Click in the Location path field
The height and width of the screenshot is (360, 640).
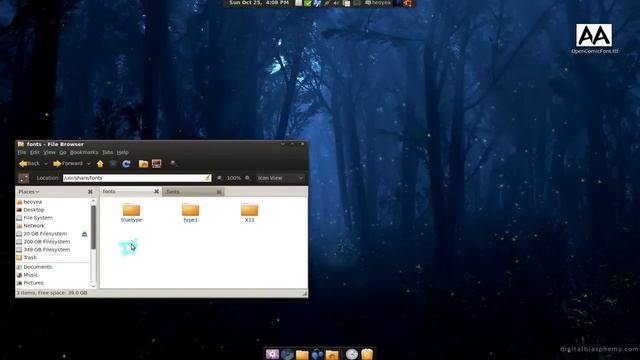point(137,178)
